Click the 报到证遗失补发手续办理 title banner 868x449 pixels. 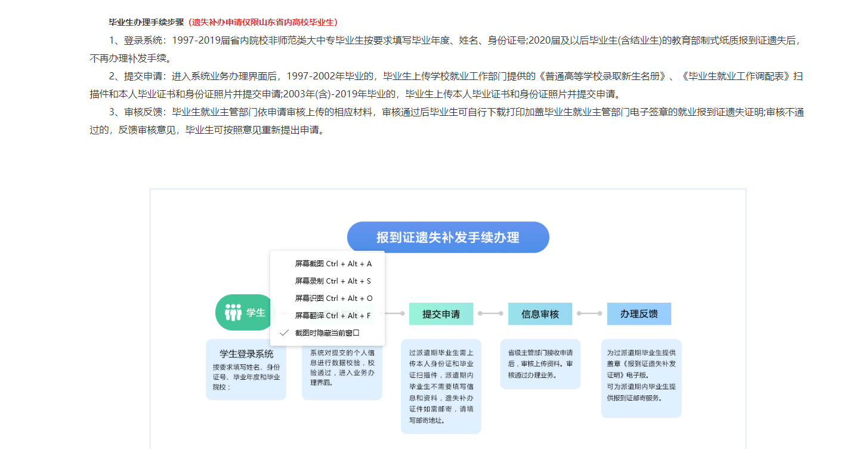pyautogui.click(x=447, y=237)
